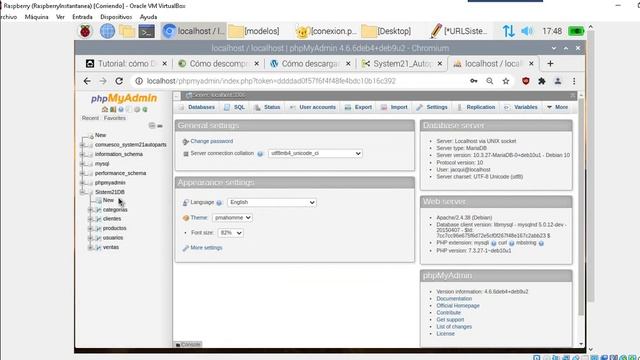Open the User accounts tab

(x=312, y=107)
